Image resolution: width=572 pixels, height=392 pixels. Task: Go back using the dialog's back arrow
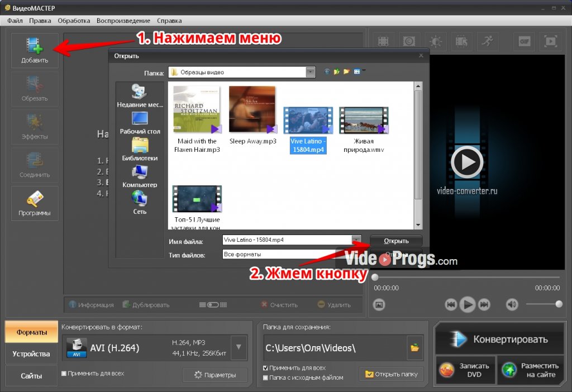pos(327,72)
